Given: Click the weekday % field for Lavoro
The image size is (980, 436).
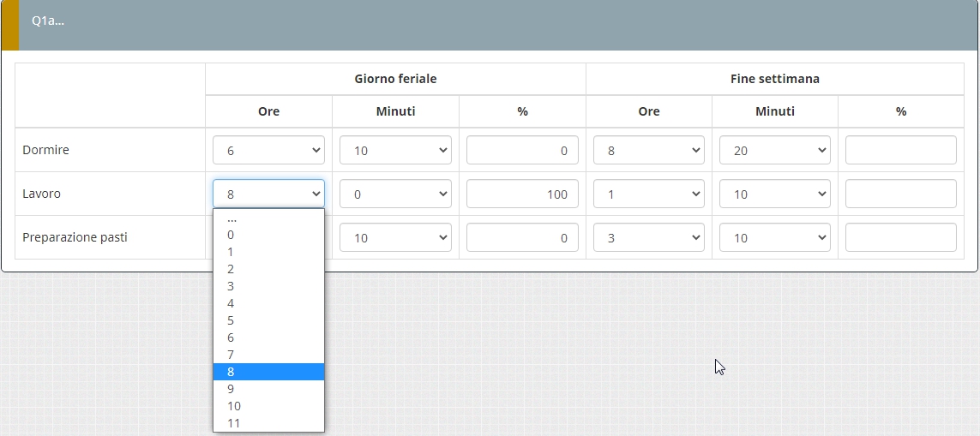Looking at the screenshot, I should [x=522, y=194].
